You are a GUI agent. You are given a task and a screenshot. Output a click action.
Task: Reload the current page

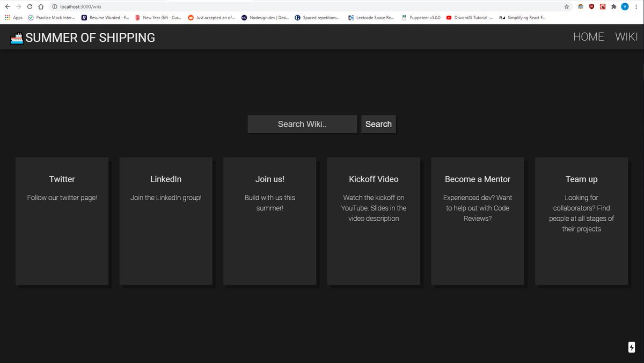coord(30,6)
